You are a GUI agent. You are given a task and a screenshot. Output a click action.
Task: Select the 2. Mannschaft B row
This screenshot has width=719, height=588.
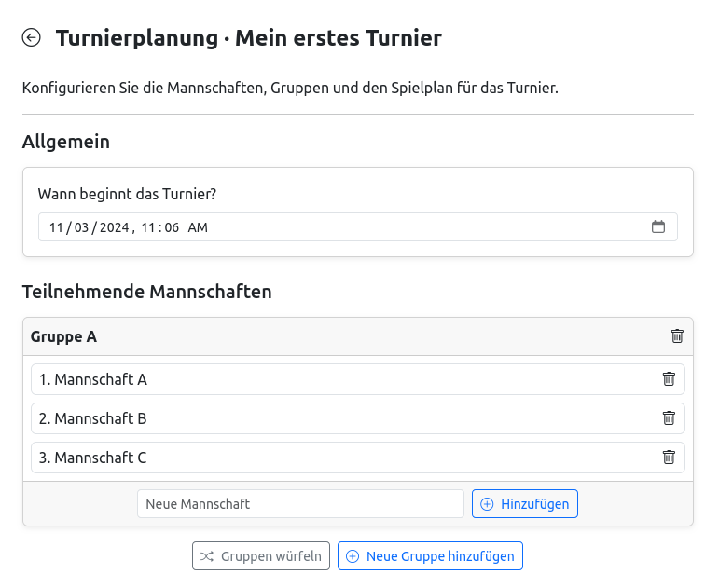[x=358, y=418]
